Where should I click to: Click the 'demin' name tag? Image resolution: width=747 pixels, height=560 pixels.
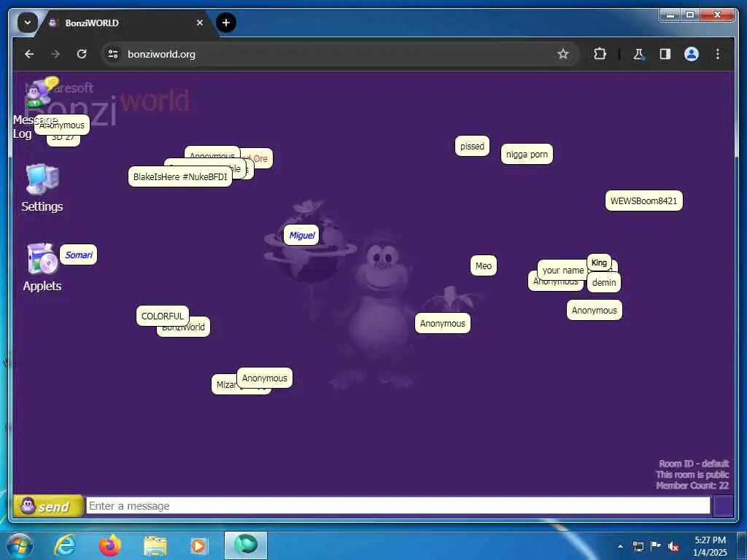(x=603, y=282)
